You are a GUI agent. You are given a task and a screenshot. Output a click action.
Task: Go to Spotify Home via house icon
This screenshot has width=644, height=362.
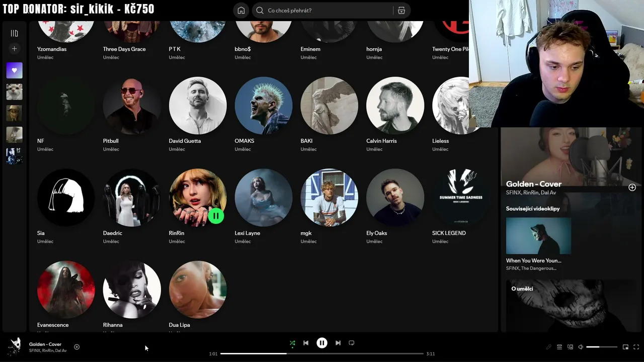[241, 11]
